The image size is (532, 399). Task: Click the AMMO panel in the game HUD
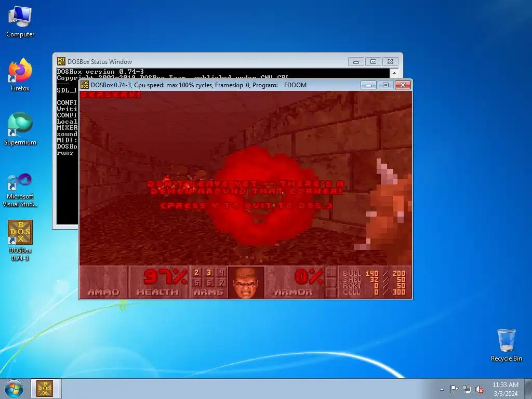(x=103, y=282)
